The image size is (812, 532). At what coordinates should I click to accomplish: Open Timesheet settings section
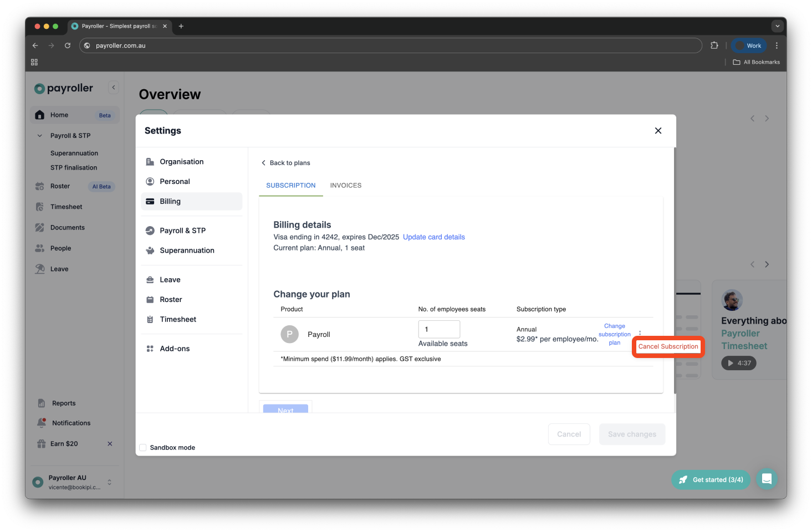[191, 320]
